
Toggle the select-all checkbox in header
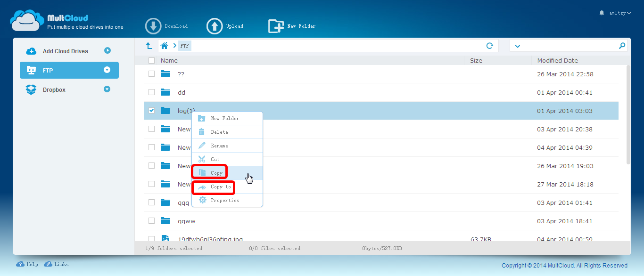point(151,60)
